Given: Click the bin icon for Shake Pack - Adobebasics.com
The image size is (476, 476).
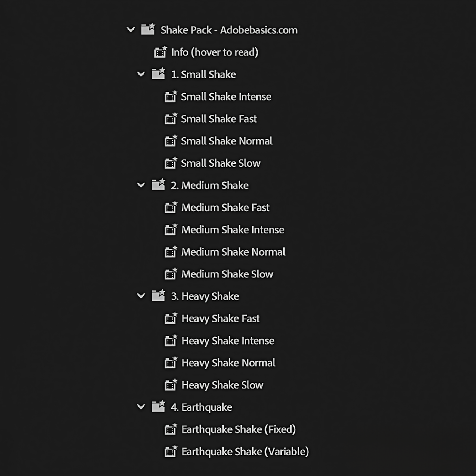Looking at the screenshot, I should point(148,29).
